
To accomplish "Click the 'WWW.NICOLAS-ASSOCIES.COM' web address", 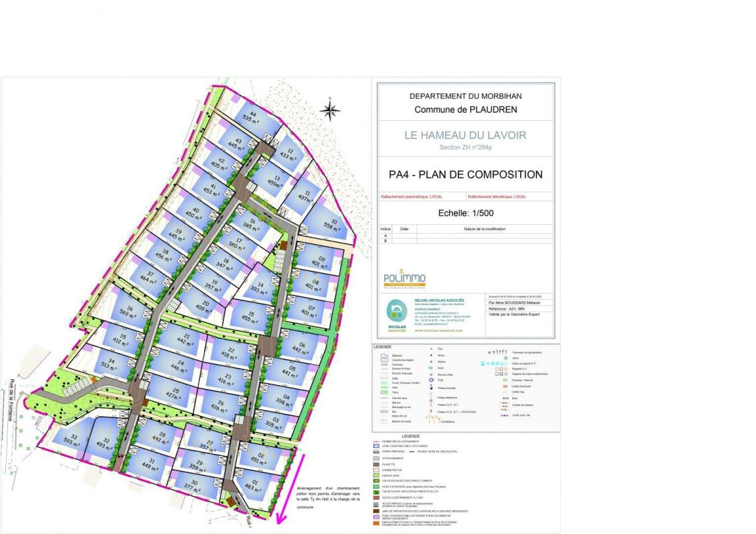I will coord(438,330).
